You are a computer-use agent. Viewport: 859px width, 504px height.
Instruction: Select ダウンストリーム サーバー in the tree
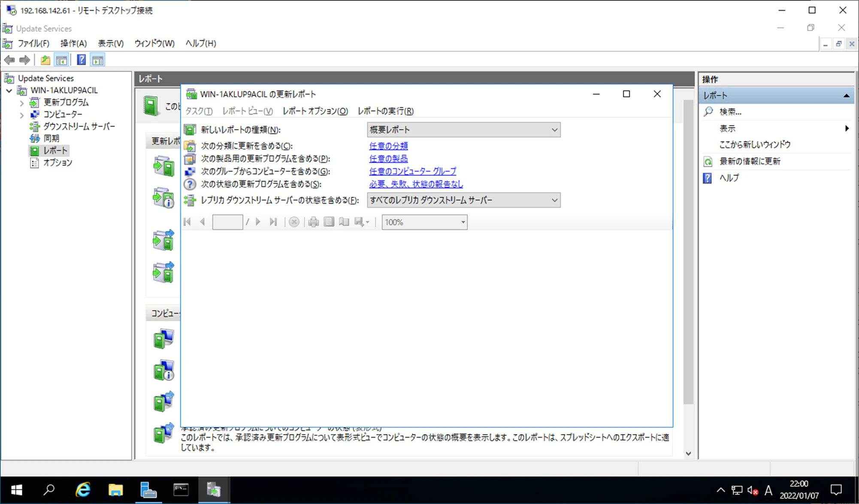79,127
